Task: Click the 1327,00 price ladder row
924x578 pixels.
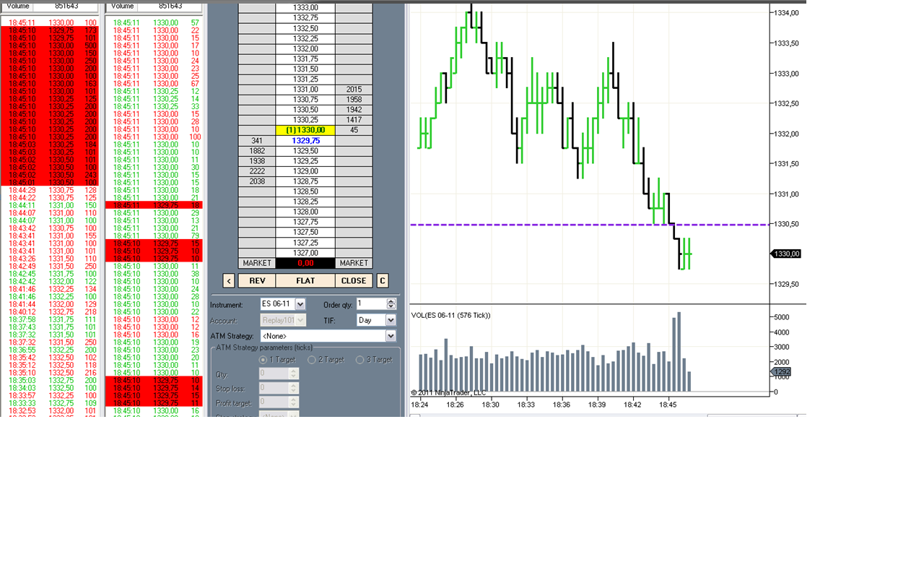Action: pyautogui.click(x=305, y=253)
